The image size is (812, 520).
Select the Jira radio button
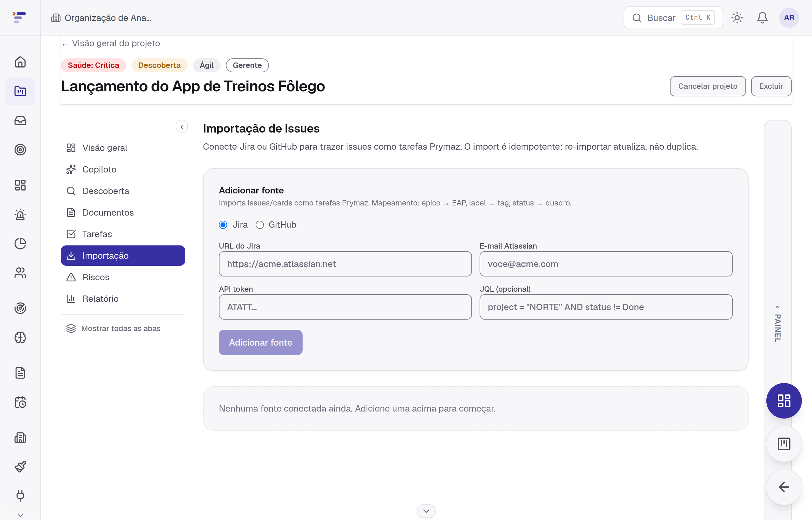click(223, 224)
